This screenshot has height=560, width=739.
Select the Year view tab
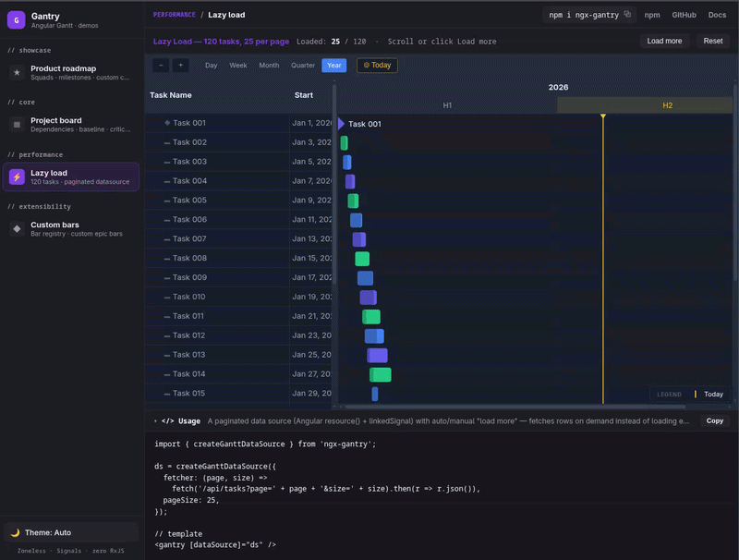click(x=334, y=65)
